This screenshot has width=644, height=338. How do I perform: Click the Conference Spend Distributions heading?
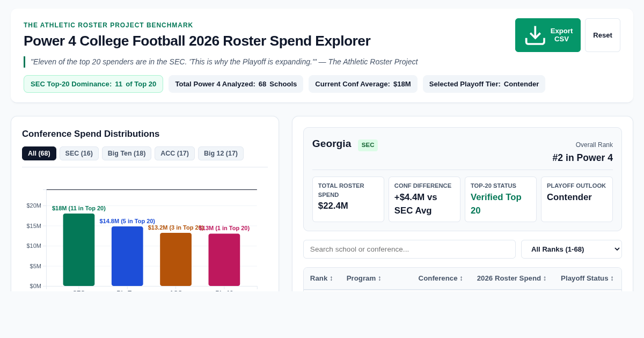(x=91, y=134)
